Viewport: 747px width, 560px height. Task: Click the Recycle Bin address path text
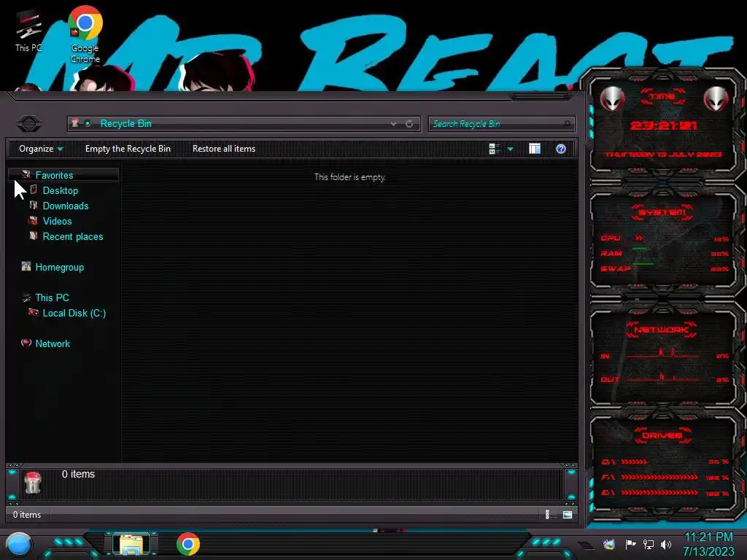pos(125,124)
